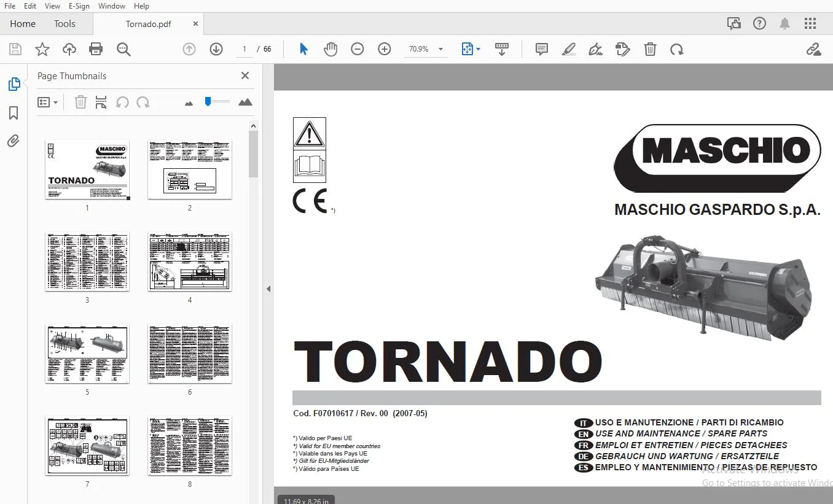833x504 pixels.
Task: View notifications bell
Action: pyautogui.click(x=785, y=24)
